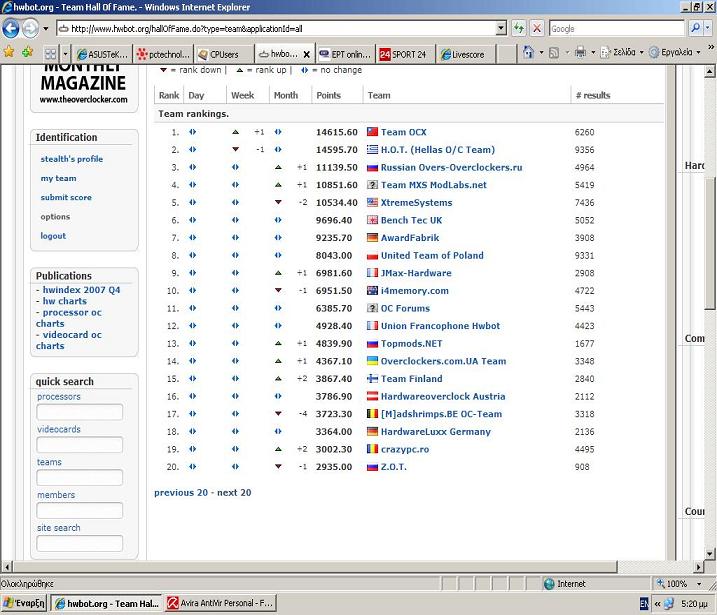Click the red Stop loading icon
717x615 pixels.
[537, 28]
